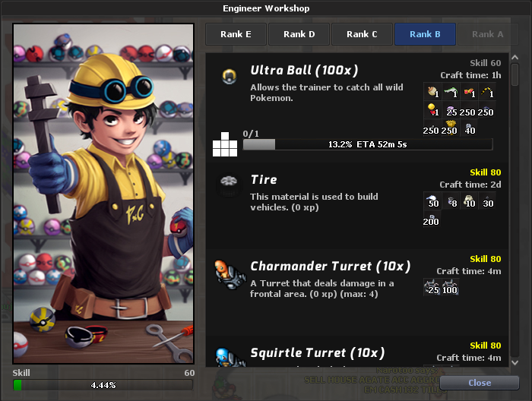Click the engineer character portrait
This screenshot has height=401, width=532.
pyautogui.click(x=103, y=194)
